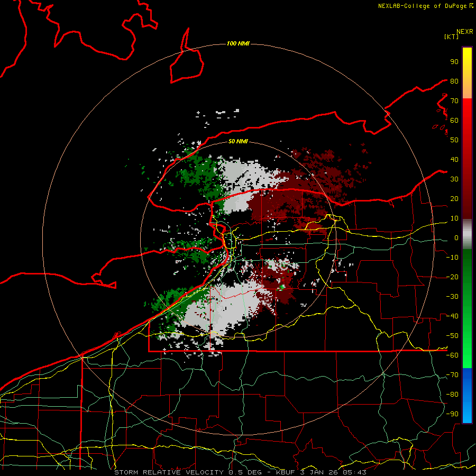Click the Storm Relative Velocity caption text

coord(240,472)
